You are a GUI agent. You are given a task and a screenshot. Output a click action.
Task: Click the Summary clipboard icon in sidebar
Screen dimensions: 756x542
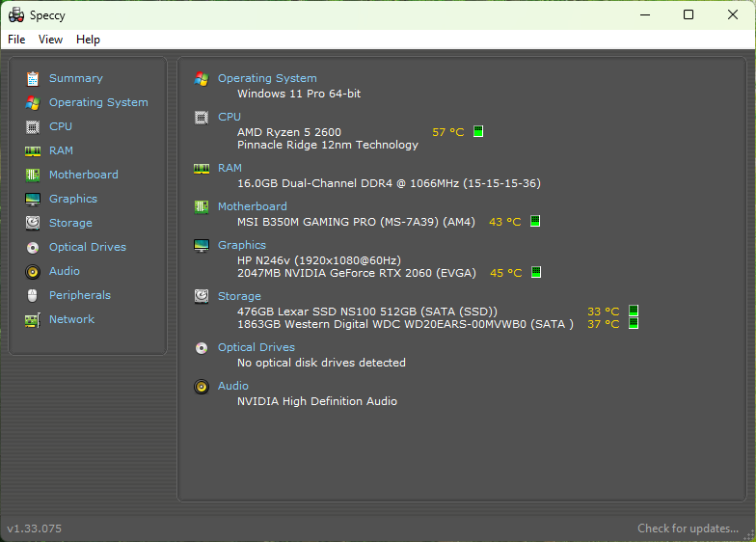[33, 78]
